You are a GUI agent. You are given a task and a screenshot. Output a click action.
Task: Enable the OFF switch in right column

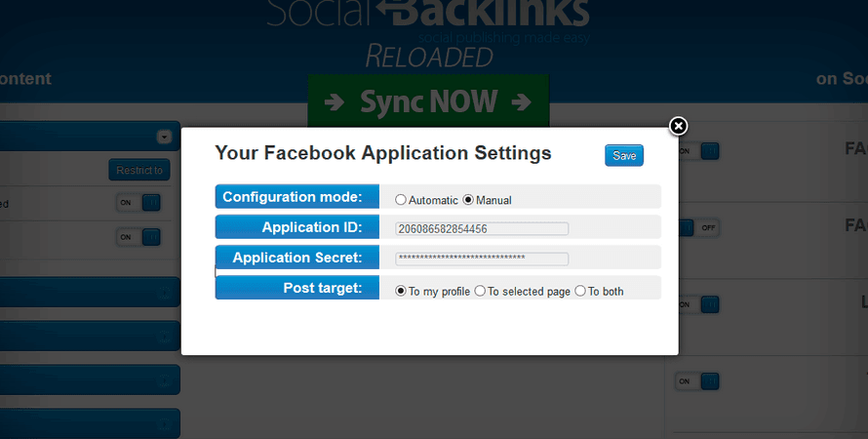[x=698, y=227]
